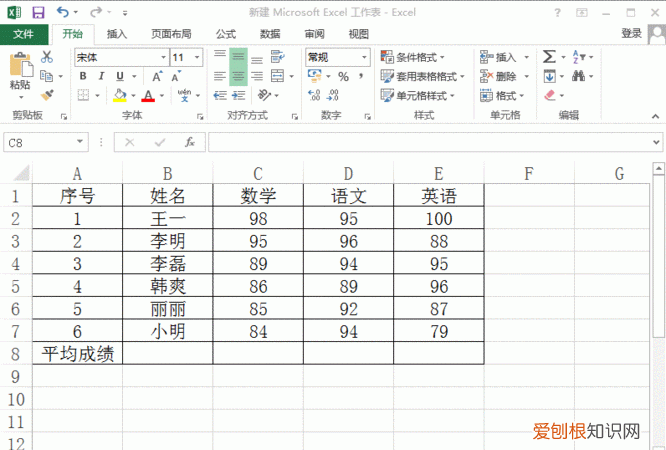
Task: Apply percent style format
Action: [343, 76]
